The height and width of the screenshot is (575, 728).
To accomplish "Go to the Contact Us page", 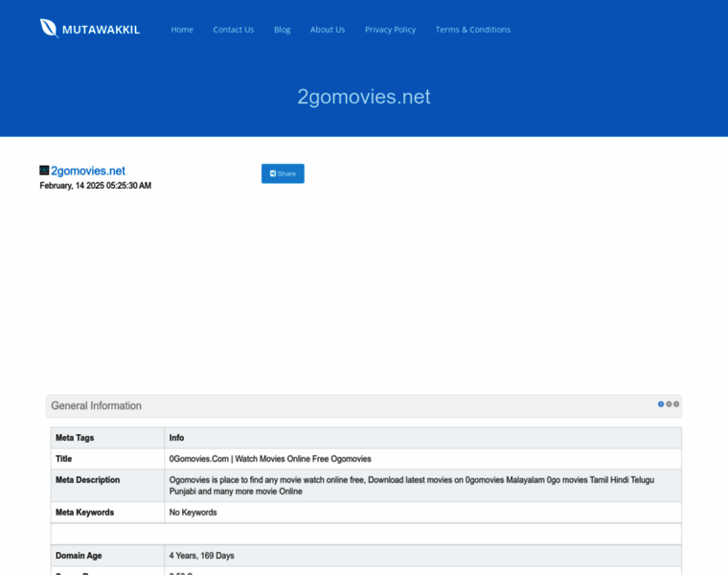I will click(234, 30).
